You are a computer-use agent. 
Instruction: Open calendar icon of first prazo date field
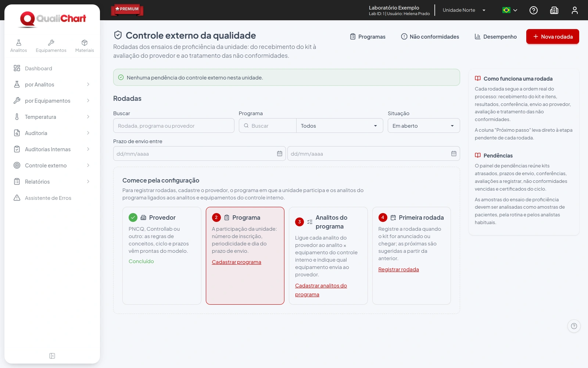[x=280, y=153]
